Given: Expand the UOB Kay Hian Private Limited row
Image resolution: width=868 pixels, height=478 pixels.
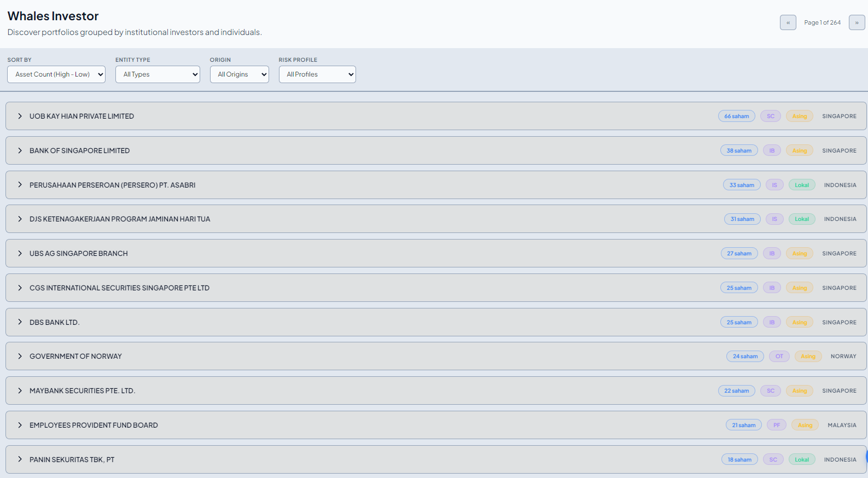Looking at the screenshot, I should point(436,116).
